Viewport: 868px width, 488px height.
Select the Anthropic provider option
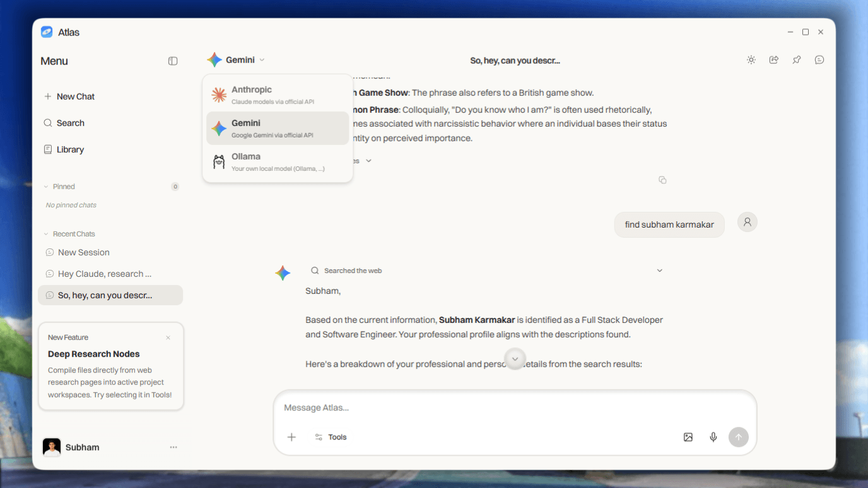[278, 95]
